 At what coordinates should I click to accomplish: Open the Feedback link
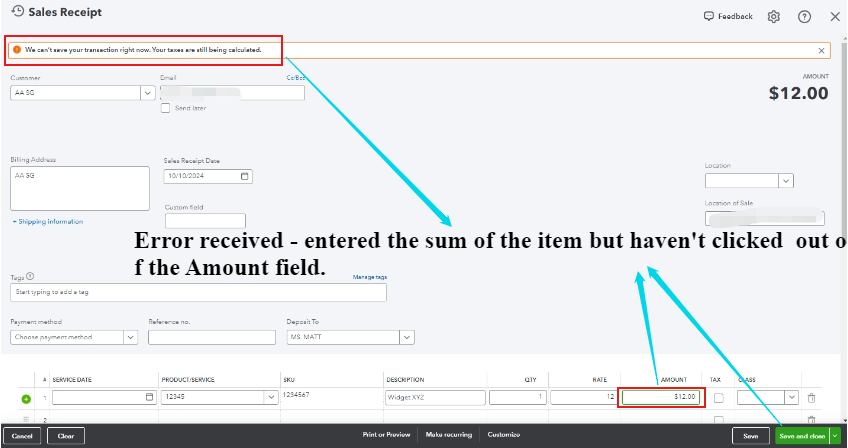coord(728,16)
